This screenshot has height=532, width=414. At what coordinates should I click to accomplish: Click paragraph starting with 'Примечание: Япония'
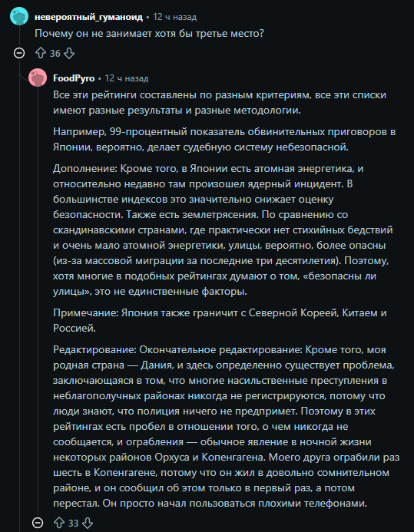click(x=220, y=320)
